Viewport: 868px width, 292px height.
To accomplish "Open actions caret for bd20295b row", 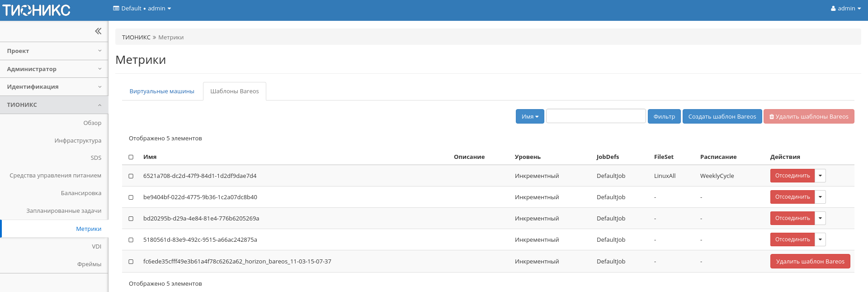I will click(x=820, y=218).
